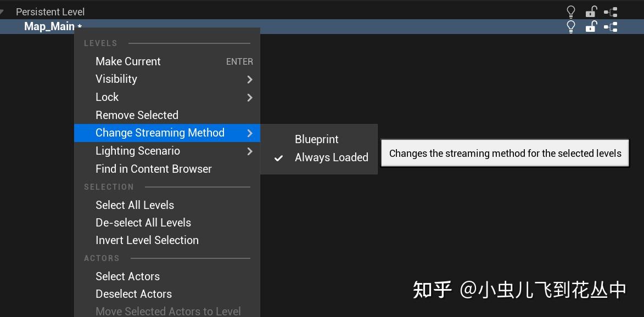Open the level blueprint icon for Persistent Level
The image size is (644, 317).
point(611,12)
